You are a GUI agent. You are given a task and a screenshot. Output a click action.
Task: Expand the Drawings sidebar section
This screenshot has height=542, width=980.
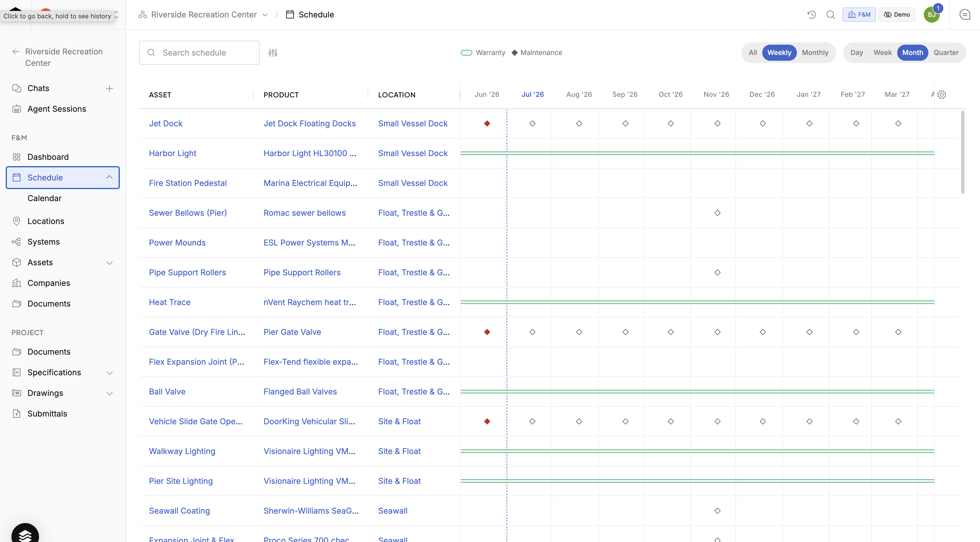coord(109,393)
